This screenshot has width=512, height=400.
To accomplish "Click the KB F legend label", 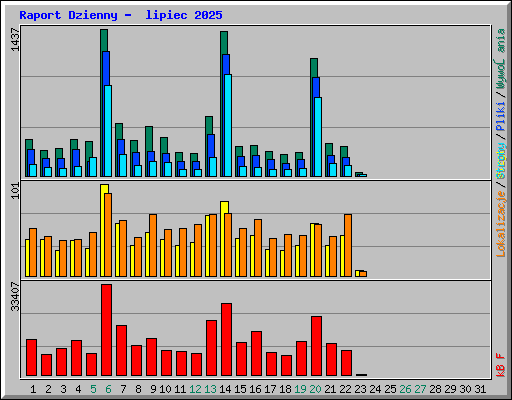I will coord(501,365).
